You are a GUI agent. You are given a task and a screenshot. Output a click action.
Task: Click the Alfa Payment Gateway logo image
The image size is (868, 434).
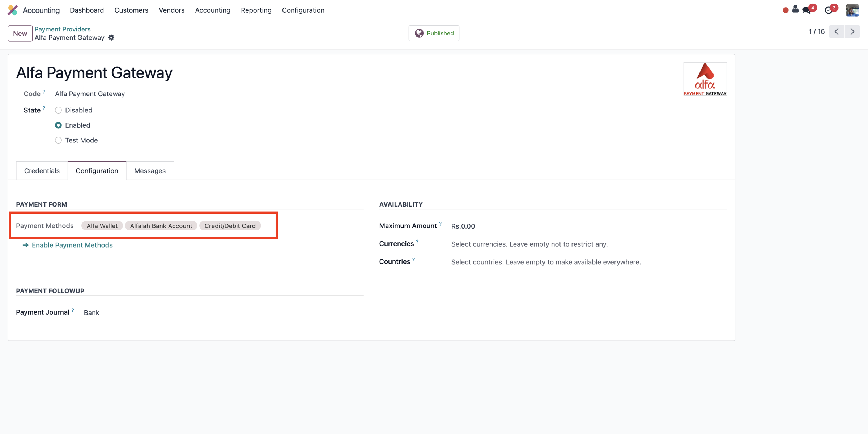tap(705, 79)
